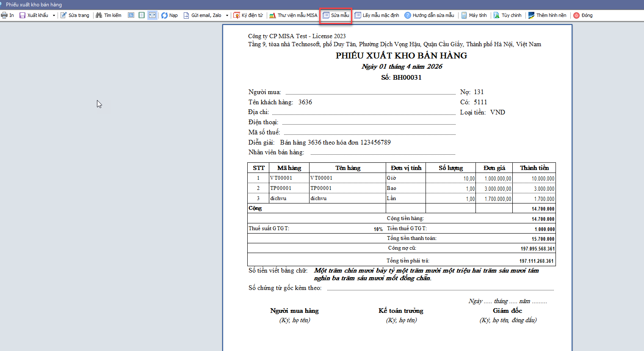
Task: Expand the Xuất khẩu dropdown arrow
Action: [x=54, y=15]
